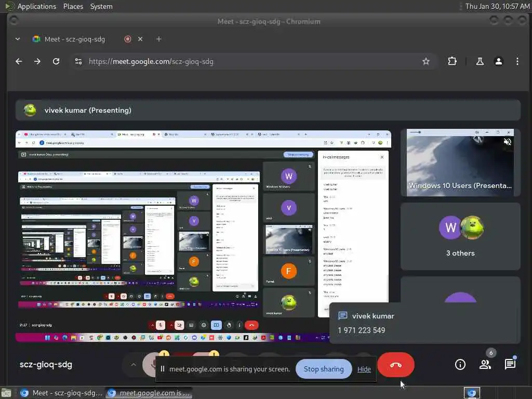532x399 pixels.
Task: Click the Windows 10 Users presentation tile
Action: pyautogui.click(x=460, y=163)
